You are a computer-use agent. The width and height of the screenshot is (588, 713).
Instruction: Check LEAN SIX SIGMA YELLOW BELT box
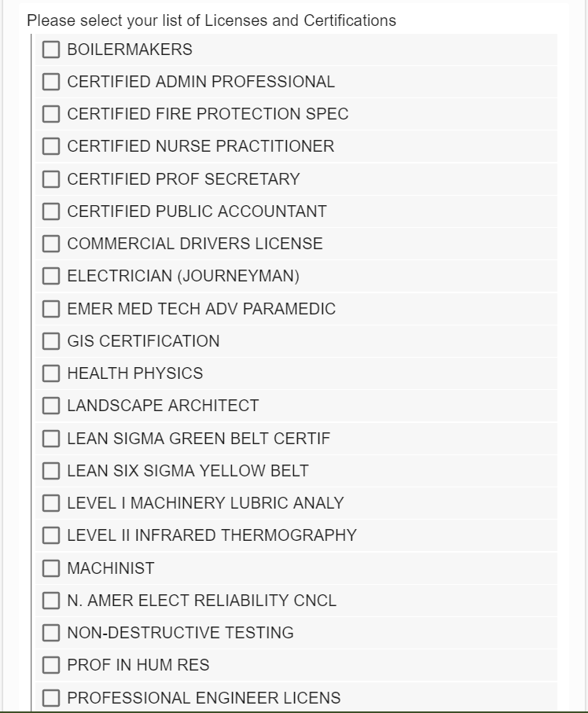click(x=51, y=472)
